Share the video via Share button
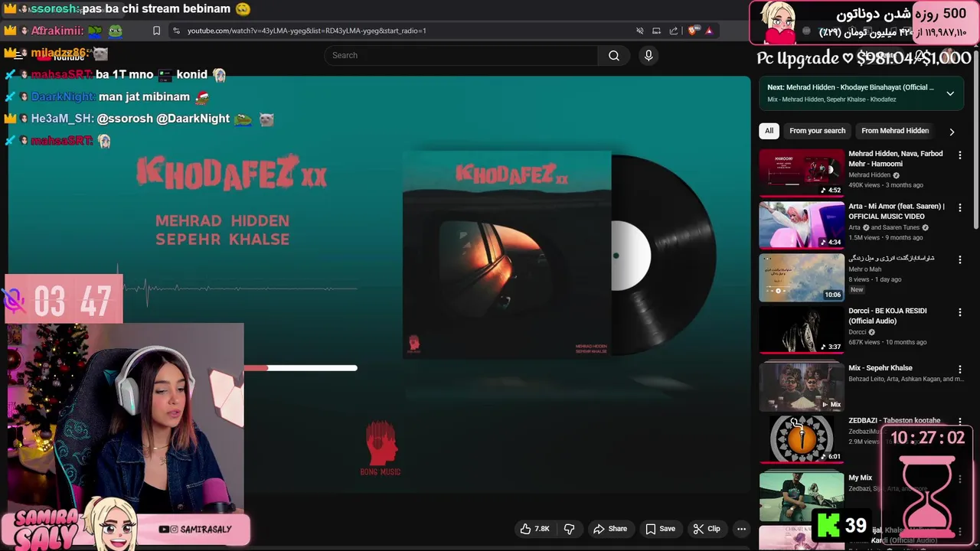Image resolution: width=980 pixels, height=551 pixels. coord(610,529)
